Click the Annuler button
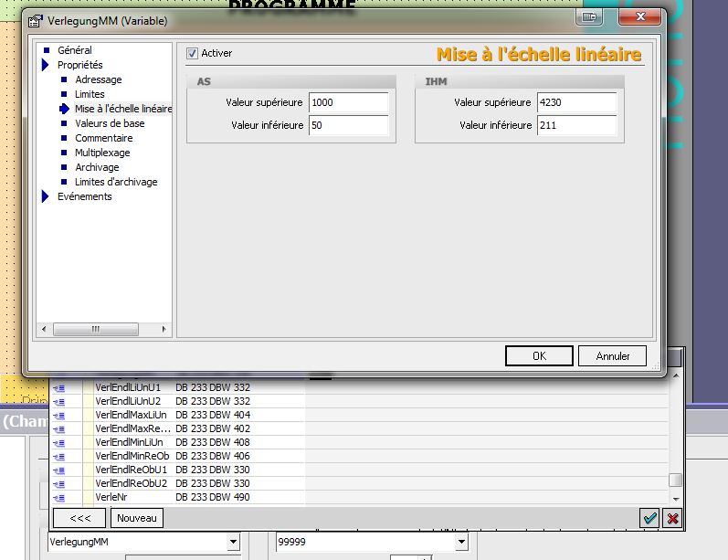 [613, 356]
